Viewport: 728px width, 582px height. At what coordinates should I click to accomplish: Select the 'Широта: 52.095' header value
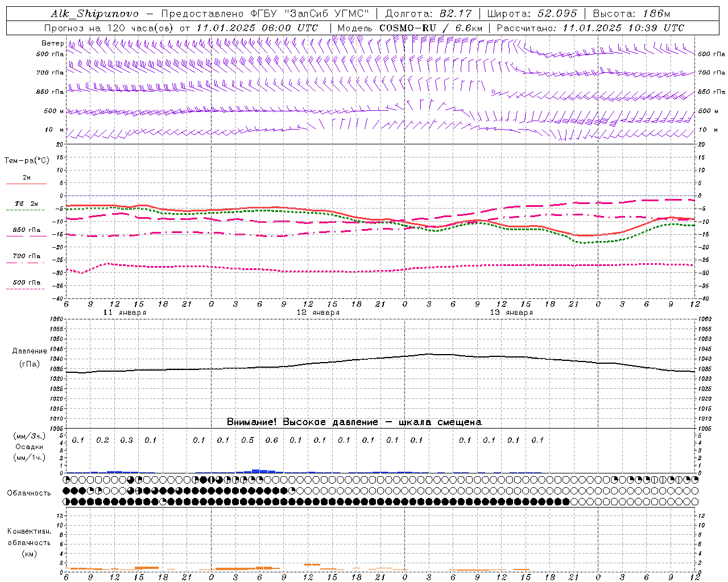pyautogui.click(x=532, y=14)
